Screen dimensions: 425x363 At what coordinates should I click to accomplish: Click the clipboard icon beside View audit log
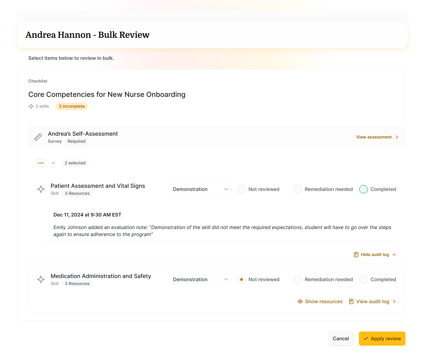(x=351, y=301)
